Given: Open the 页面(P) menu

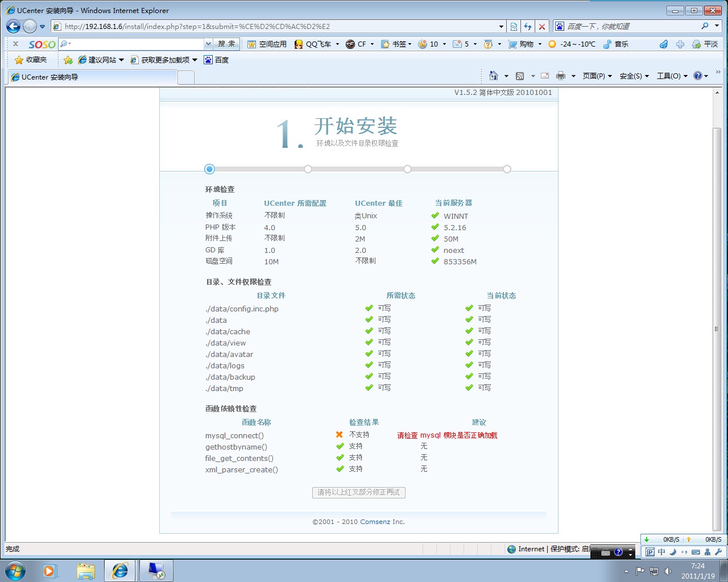Looking at the screenshot, I should [x=597, y=76].
